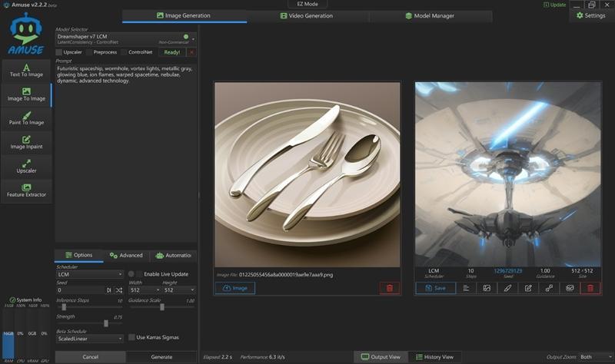Image resolution: width=615 pixels, height=364 pixels.
Task: Toggle Enable Live Update switch
Action: tap(131, 274)
